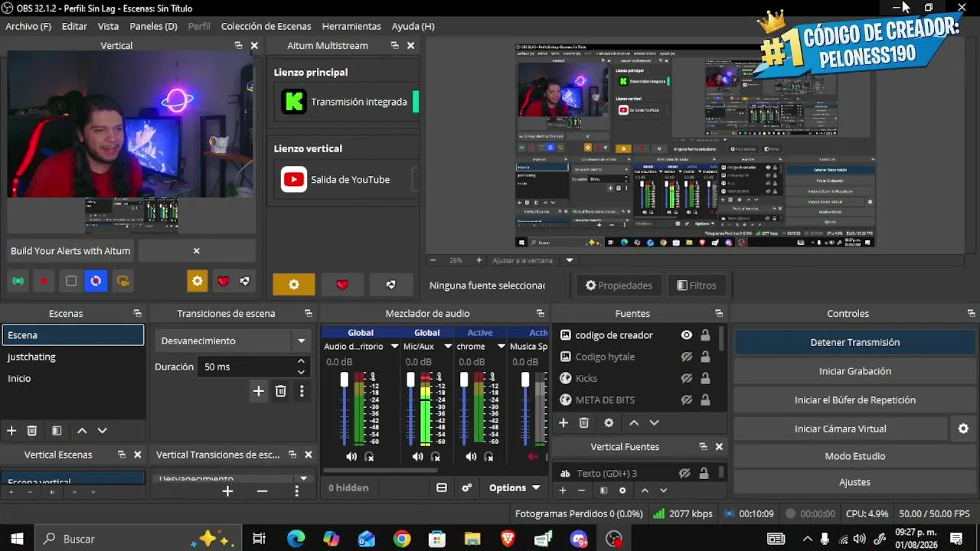Move scene down in Escenas panel
This screenshot has height=551, width=980.
coord(102,431)
